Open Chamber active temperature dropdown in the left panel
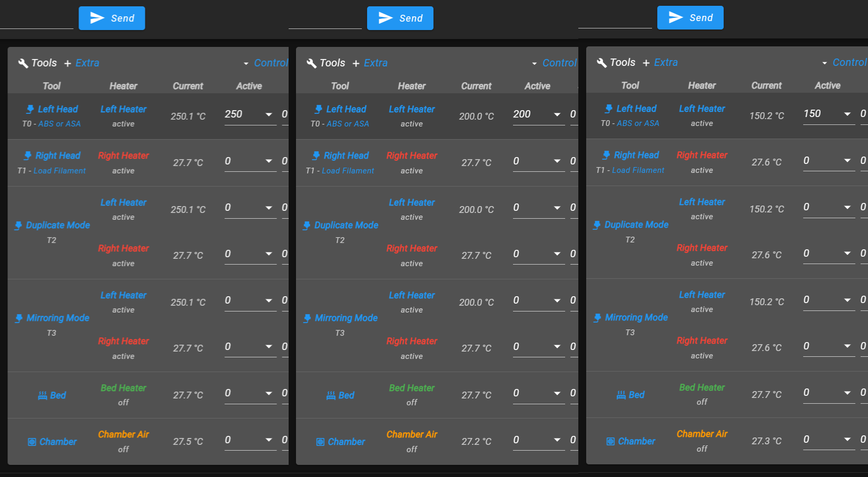 tap(269, 440)
